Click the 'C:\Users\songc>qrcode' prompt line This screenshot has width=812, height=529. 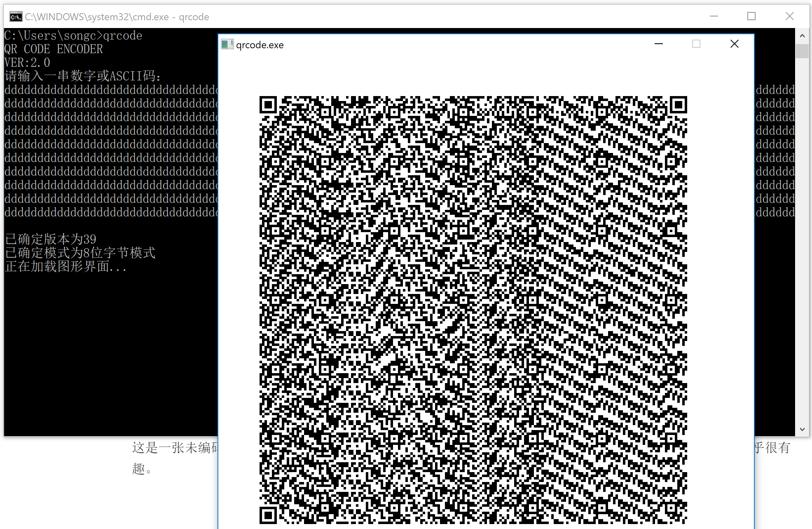pos(73,35)
